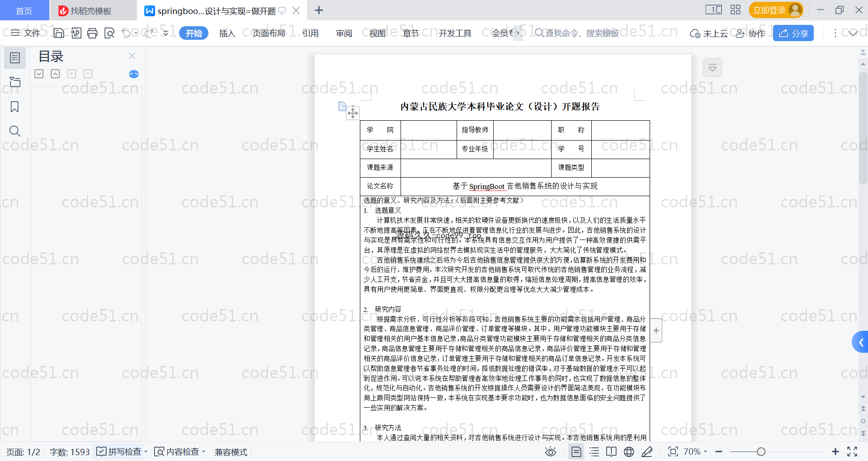Open window tiling layout icon
Viewport: 868px width, 461px height.
point(713,10)
